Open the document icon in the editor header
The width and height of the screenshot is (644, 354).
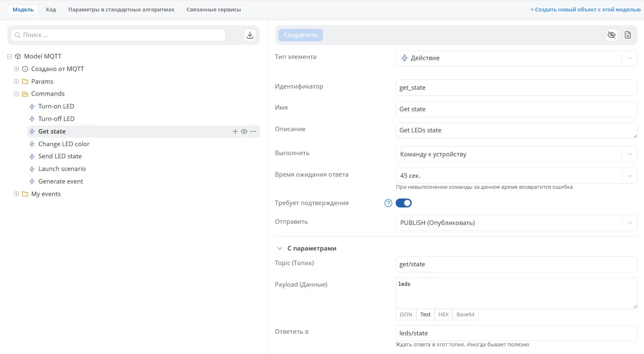point(628,35)
